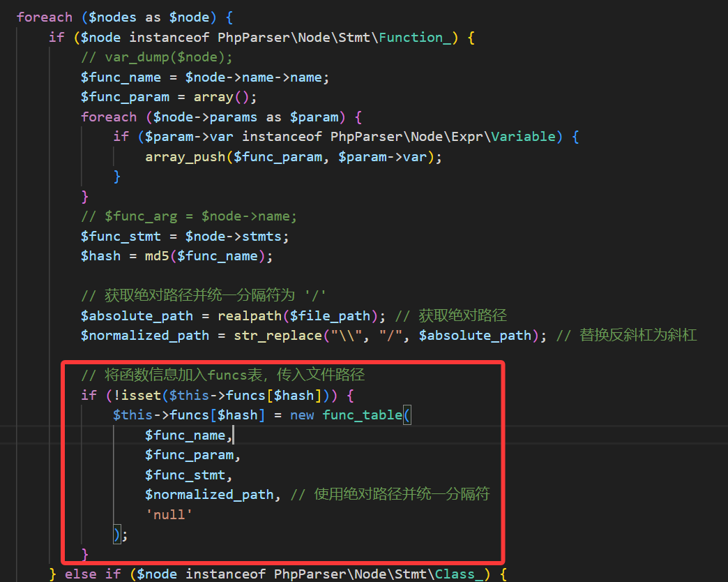Click the Function_ class name in the instanceof check
The image size is (728, 582).
415,38
